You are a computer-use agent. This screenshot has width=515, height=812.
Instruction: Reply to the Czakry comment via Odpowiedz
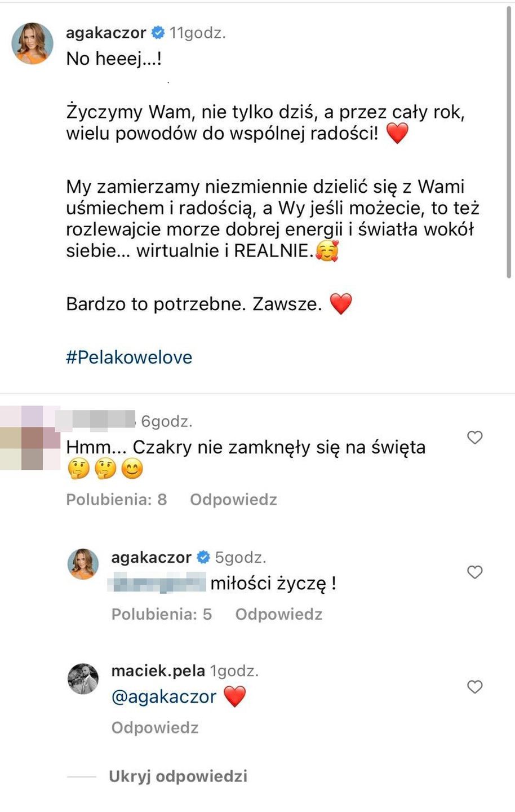click(233, 500)
